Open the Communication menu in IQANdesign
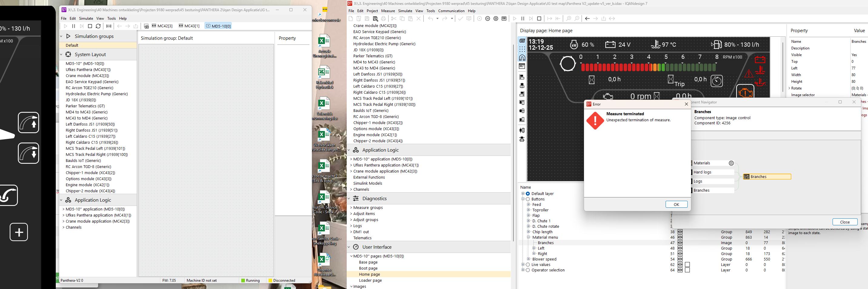 451,11
